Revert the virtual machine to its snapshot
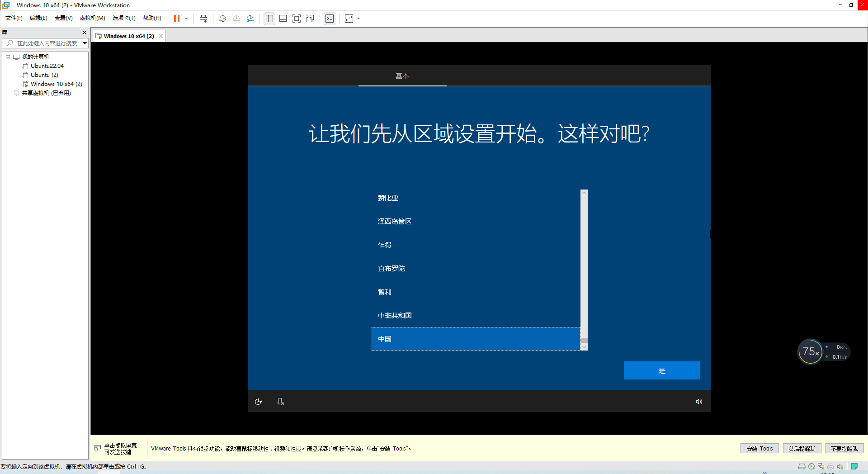 tap(236, 19)
